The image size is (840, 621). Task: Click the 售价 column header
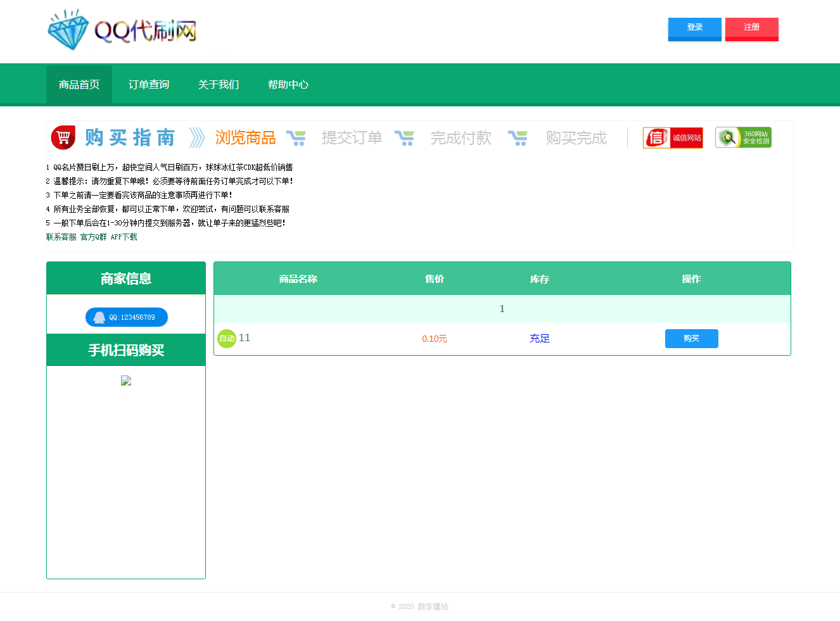[435, 279]
